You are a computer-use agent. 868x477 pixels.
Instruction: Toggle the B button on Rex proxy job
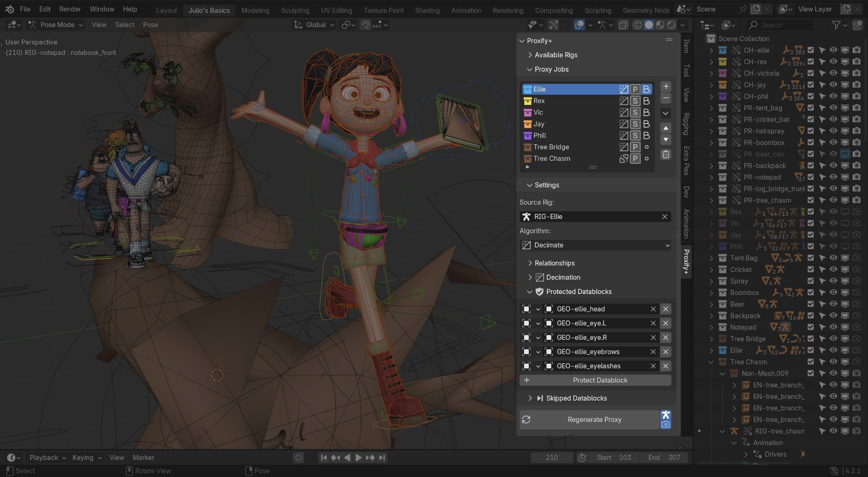646,101
